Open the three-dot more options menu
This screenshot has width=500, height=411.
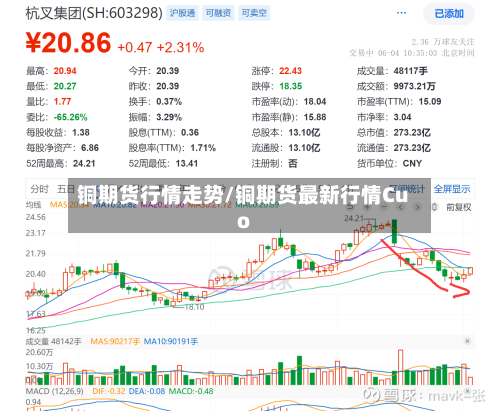coord(401,13)
